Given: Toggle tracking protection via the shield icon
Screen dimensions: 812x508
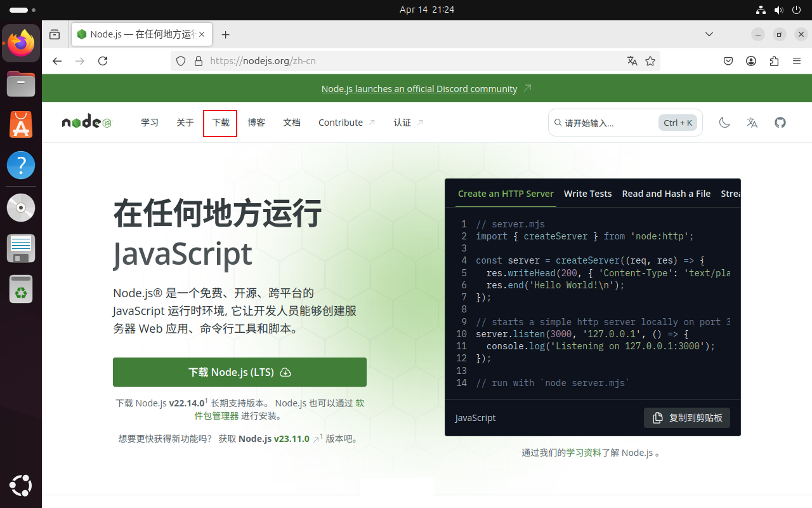Looking at the screenshot, I should pos(181,60).
